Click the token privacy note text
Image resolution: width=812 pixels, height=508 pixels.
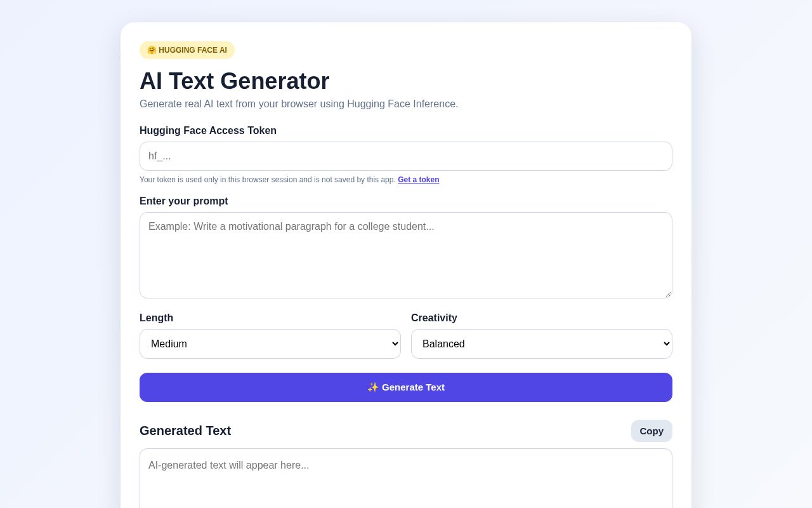[x=268, y=180]
